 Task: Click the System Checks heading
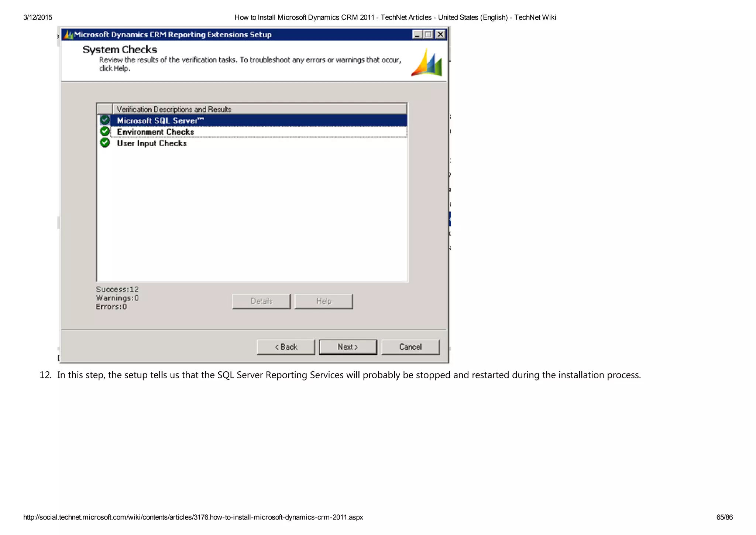click(x=120, y=50)
